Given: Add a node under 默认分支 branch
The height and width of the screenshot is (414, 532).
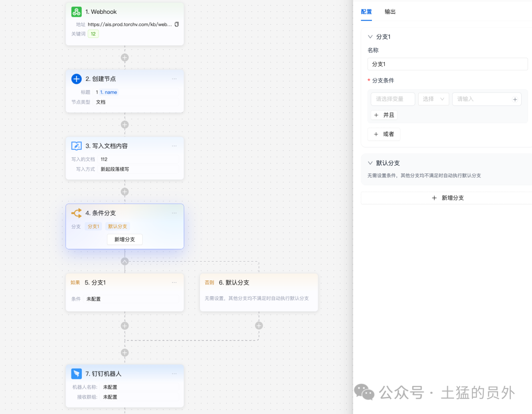Looking at the screenshot, I should [x=259, y=326].
